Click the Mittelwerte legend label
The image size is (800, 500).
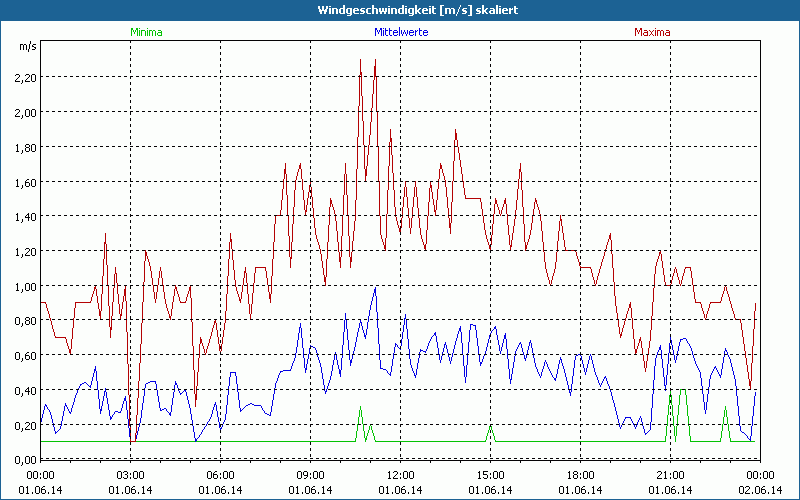click(x=400, y=32)
